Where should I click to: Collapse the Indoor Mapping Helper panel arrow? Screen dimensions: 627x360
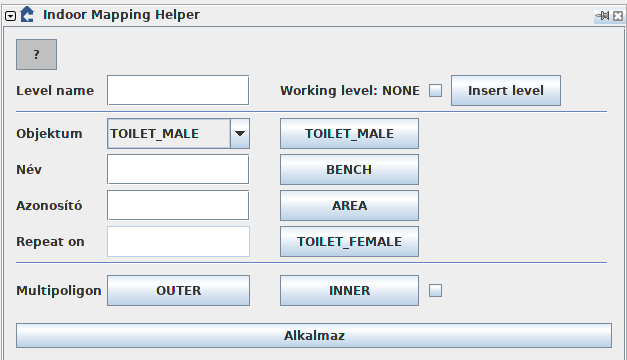(10, 16)
